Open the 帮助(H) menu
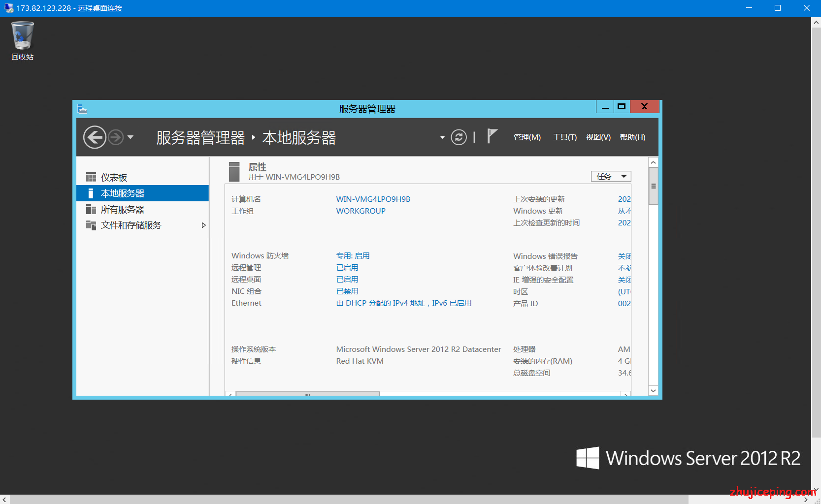The image size is (821, 504). [x=632, y=137]
